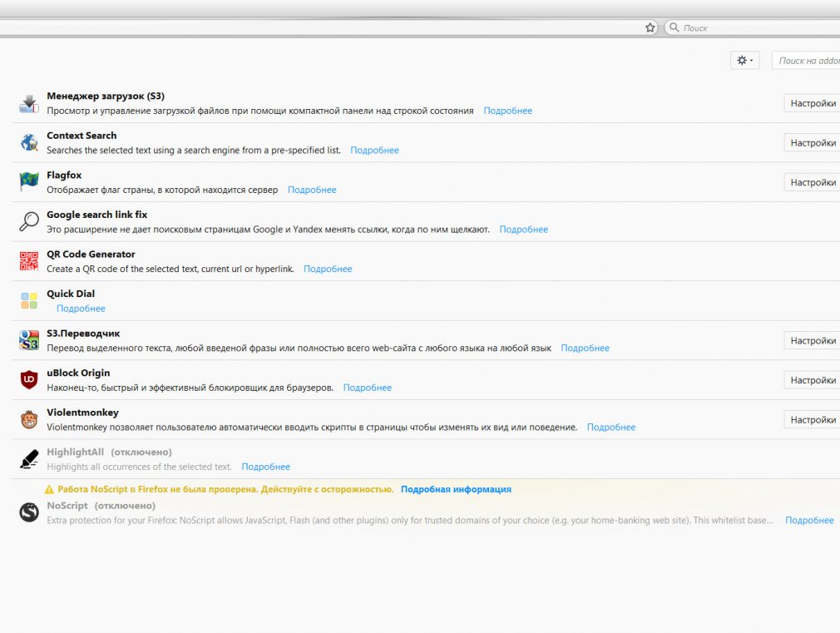
Task: Select the Context Search extension title
Action: (x=82, y=136)
